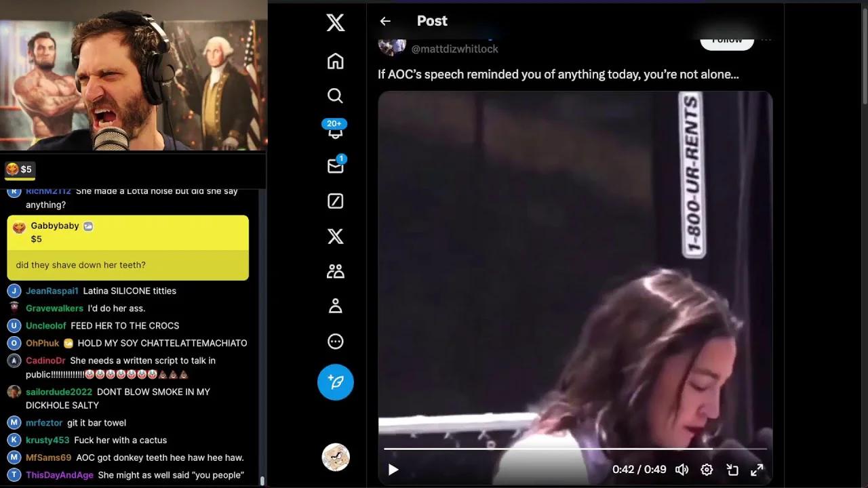This screenshot has width=868, height=488.
Task: Open the post's three-dot options menu
Action: tap(766, 40)
